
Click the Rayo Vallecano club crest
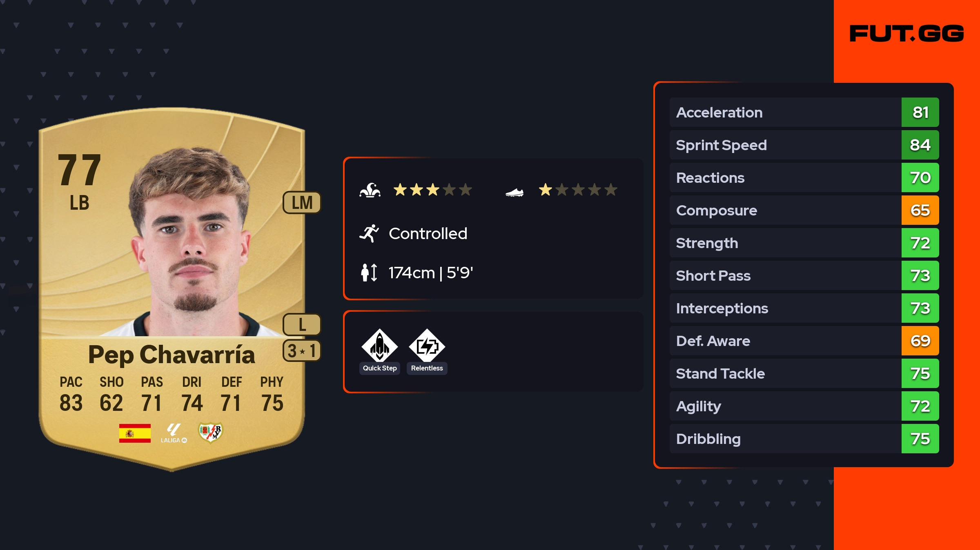(210, 432)
